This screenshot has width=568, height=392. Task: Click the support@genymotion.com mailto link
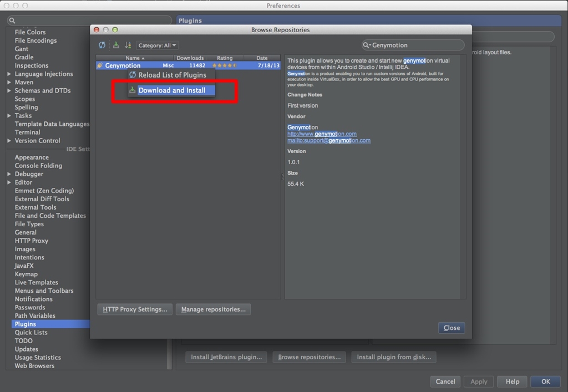pyautogui.click(x=329, y=140)
